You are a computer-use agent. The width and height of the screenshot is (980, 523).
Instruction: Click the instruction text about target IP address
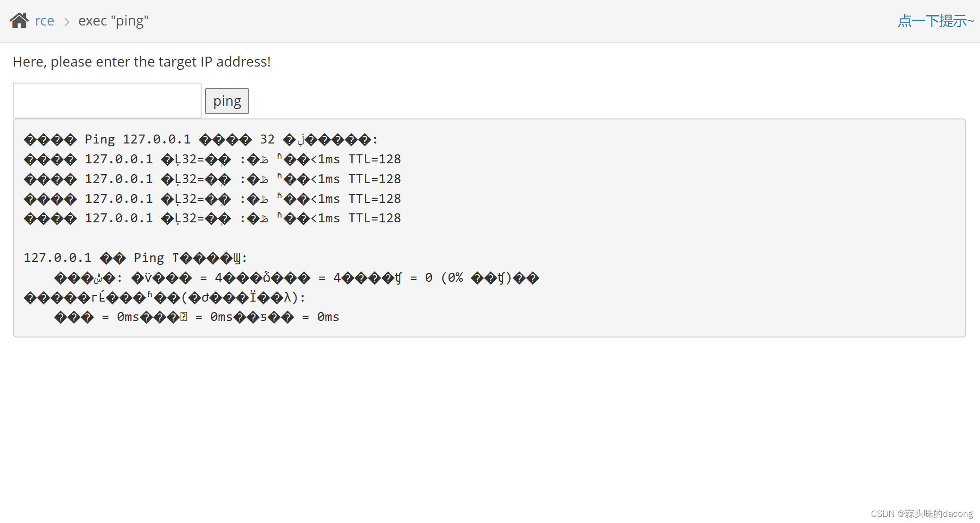pyautogui.click(x=142, y=62)
